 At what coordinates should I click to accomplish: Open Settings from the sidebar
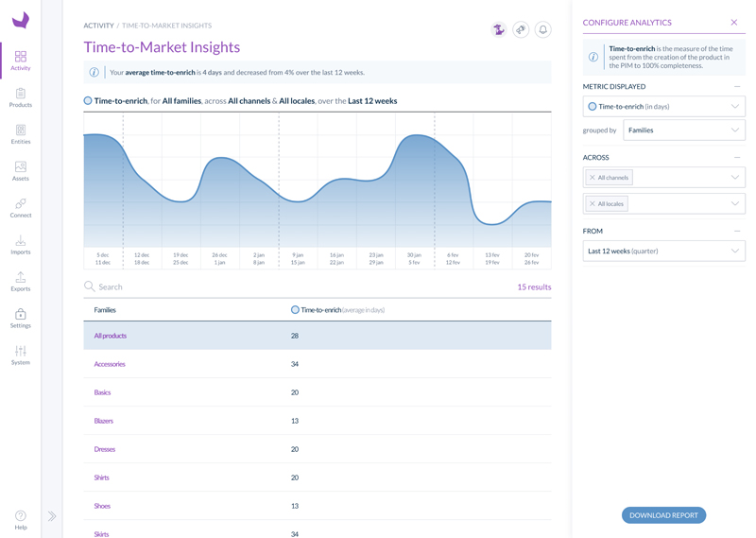[x=20, y=319]
